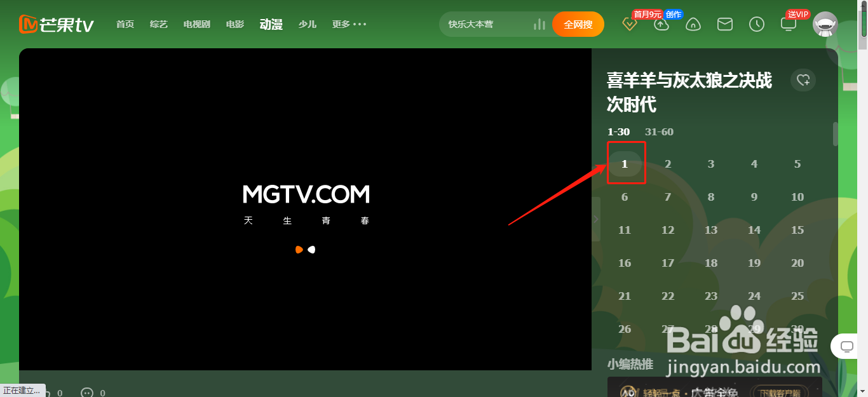Play episode 10
The width and height of the screenshot is (868, 397).
tap(797, 197)
